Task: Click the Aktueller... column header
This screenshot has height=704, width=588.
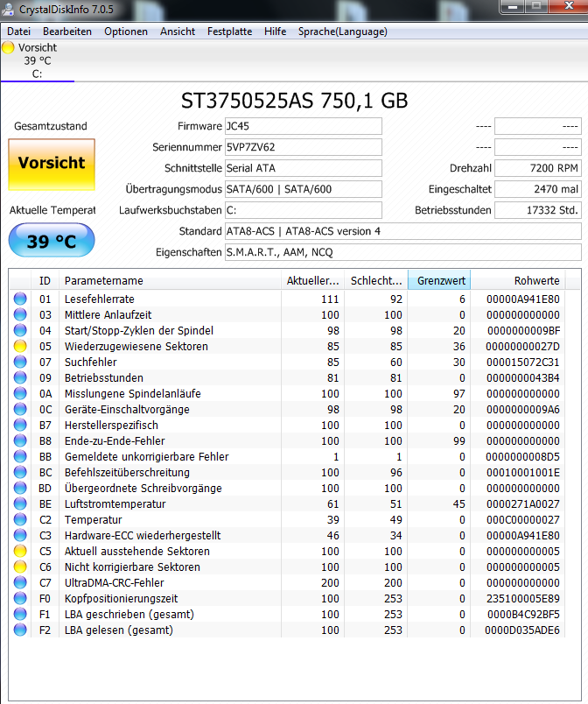Action: pyautogui.click(x=312, y=280)
